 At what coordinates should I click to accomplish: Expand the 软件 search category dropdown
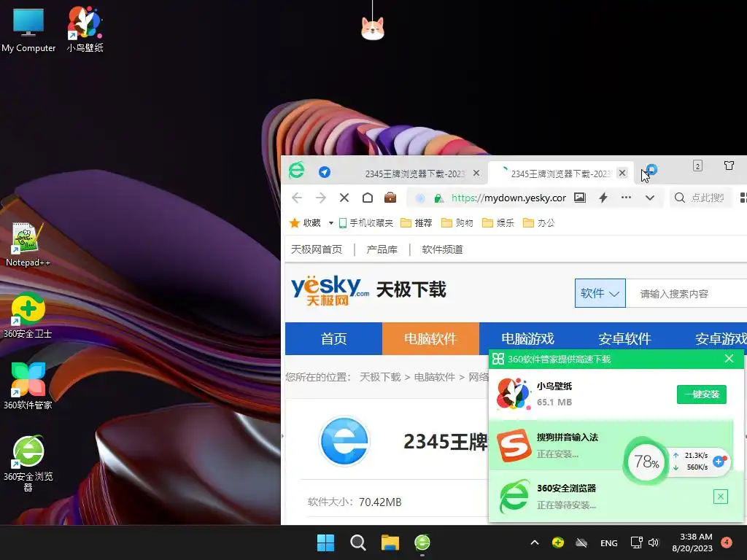tap(600, 293)
